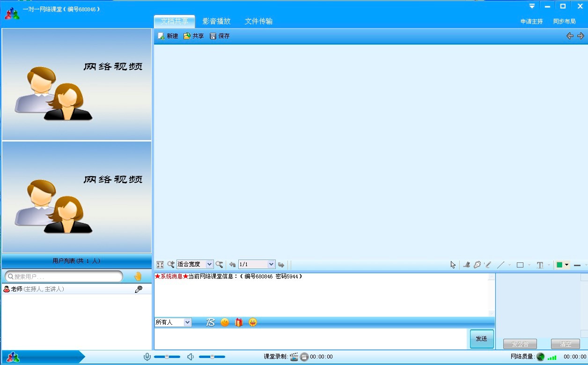Image resolution: width=588 pixels, height=365 pixels.
Task: Expand the line tool options arrow
Action: pos(509,265)
